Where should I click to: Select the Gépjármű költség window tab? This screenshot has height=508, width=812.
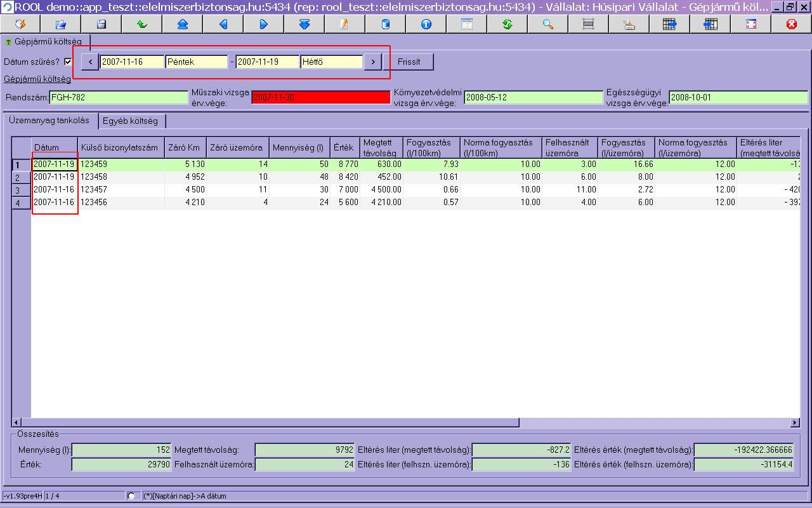tap(44, 42)
